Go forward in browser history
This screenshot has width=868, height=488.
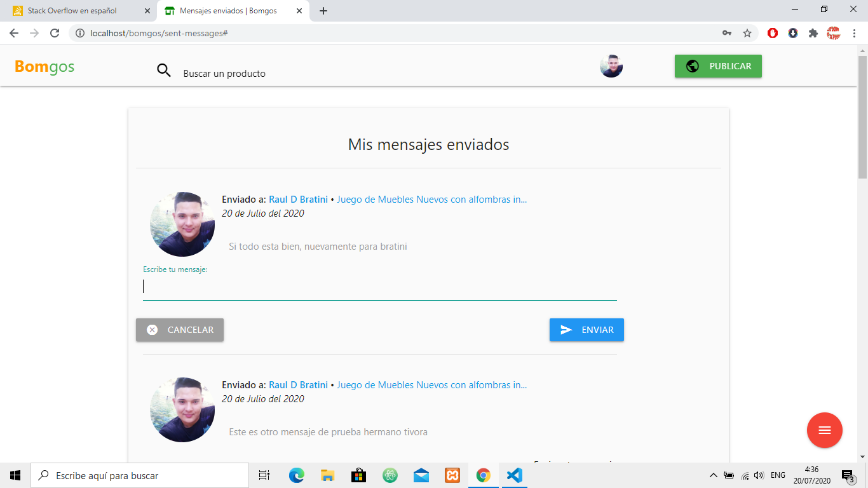pos(34,33)
